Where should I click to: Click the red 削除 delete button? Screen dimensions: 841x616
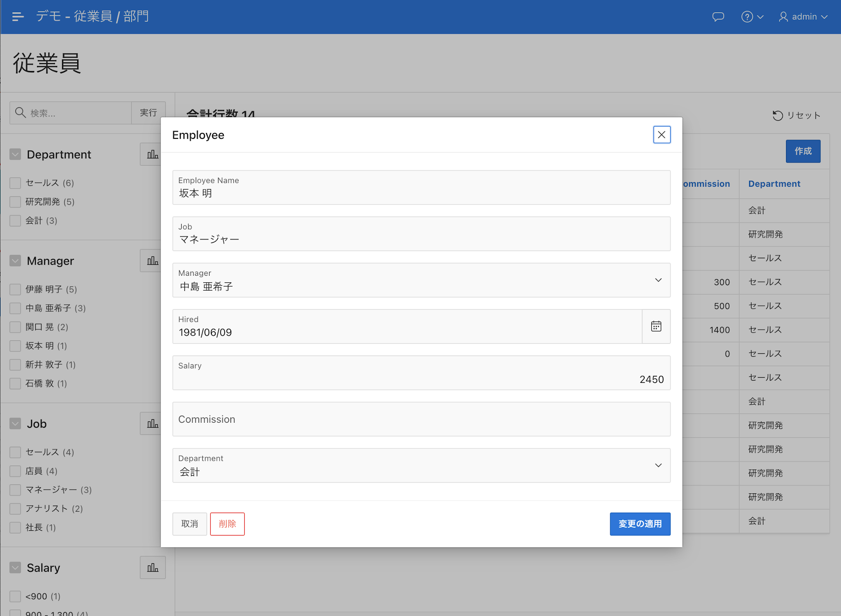tap(227, 524)
